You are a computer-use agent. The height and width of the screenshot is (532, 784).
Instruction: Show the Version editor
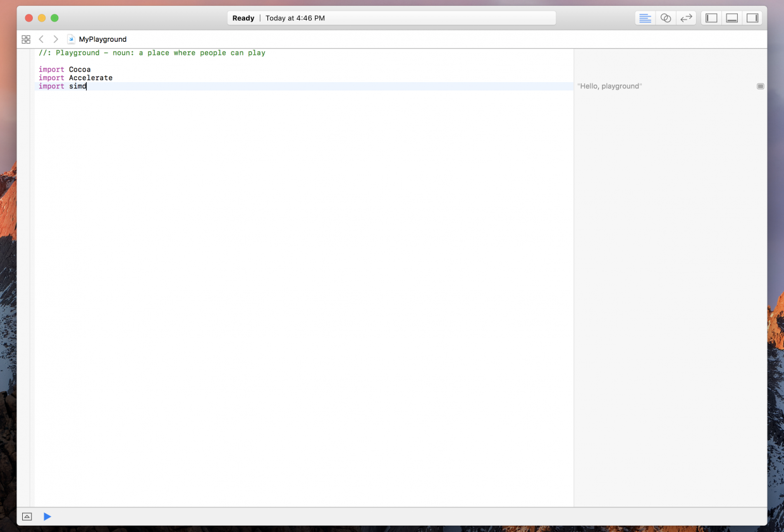[686, 18]
